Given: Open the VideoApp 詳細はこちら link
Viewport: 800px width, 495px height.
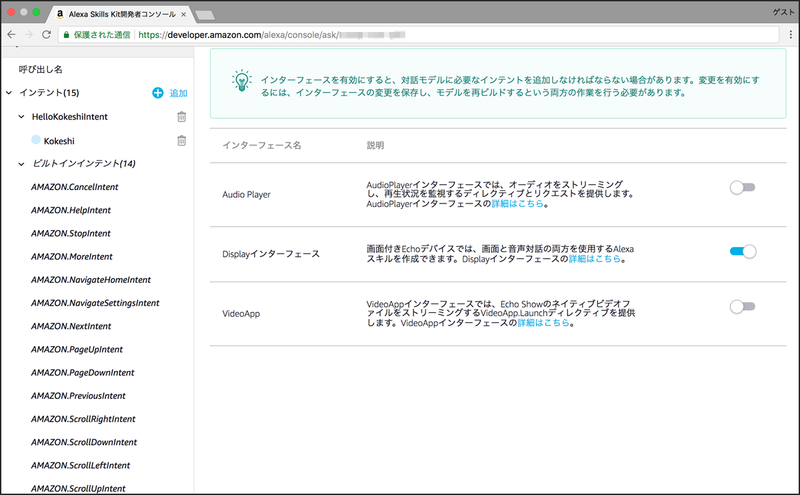Looking at the screenshot, I should tap(543, 323).
